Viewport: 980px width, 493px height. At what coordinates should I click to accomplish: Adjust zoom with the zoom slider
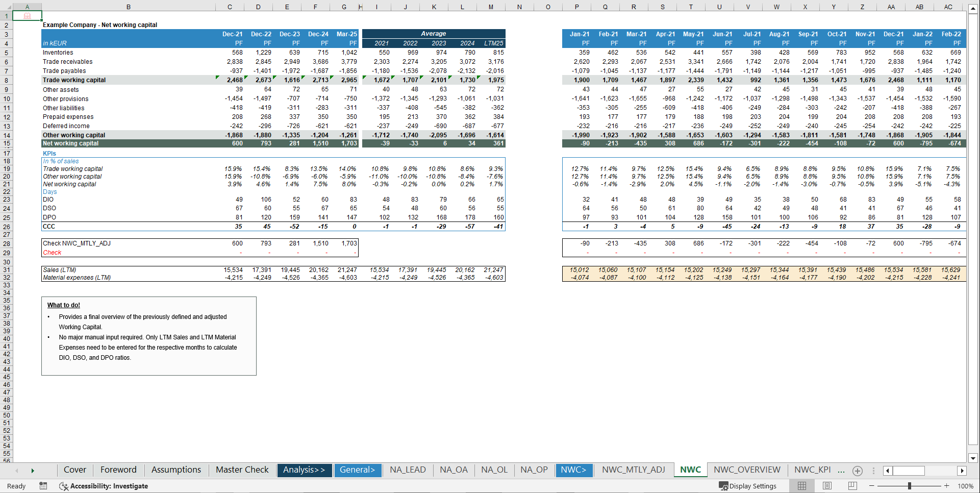tap(909, 486)
